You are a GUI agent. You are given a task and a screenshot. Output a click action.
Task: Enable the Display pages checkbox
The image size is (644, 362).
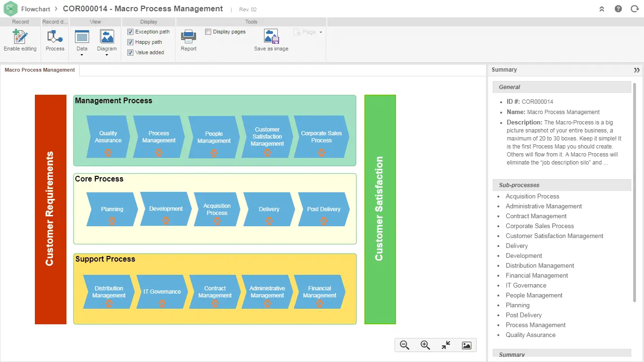click(208, 32)
